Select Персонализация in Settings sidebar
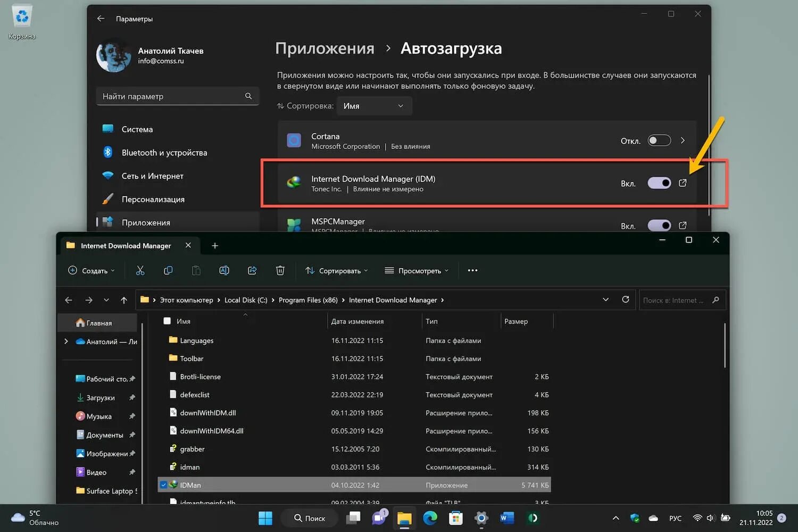 pos(177,199)
